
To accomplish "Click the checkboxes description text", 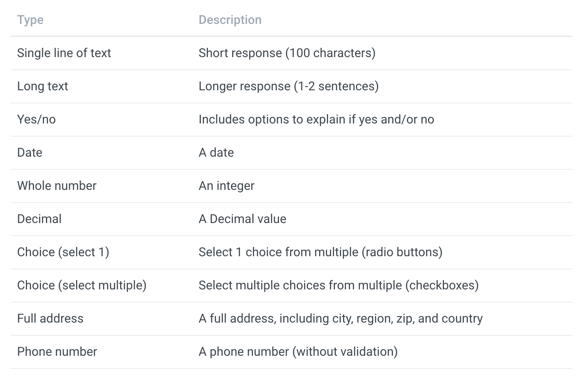I will [338, 286].
